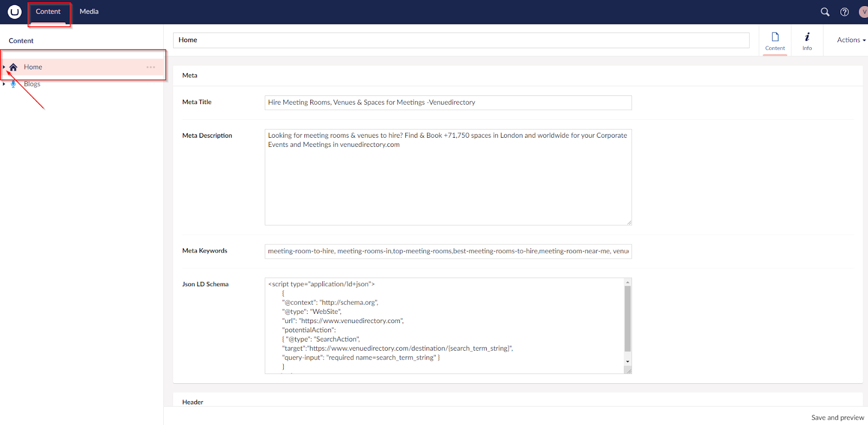Screen dimensions: 868x425
Task: Open the Info tab icon
Action: coord(807,41)
